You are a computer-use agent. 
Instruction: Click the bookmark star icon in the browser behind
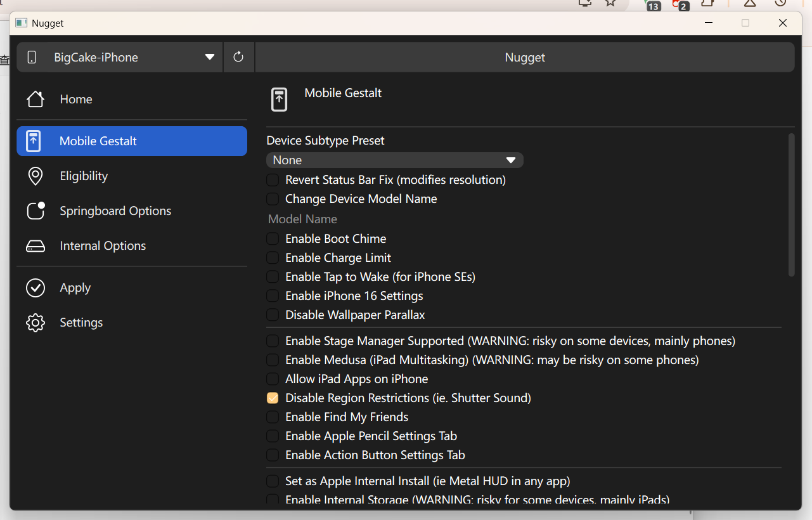pos(610,3)
